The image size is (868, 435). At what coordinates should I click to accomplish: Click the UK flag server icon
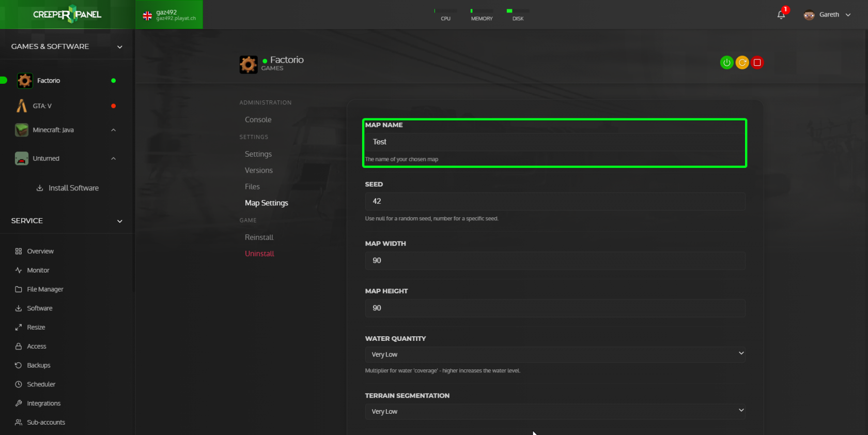(x=147, y=16)
